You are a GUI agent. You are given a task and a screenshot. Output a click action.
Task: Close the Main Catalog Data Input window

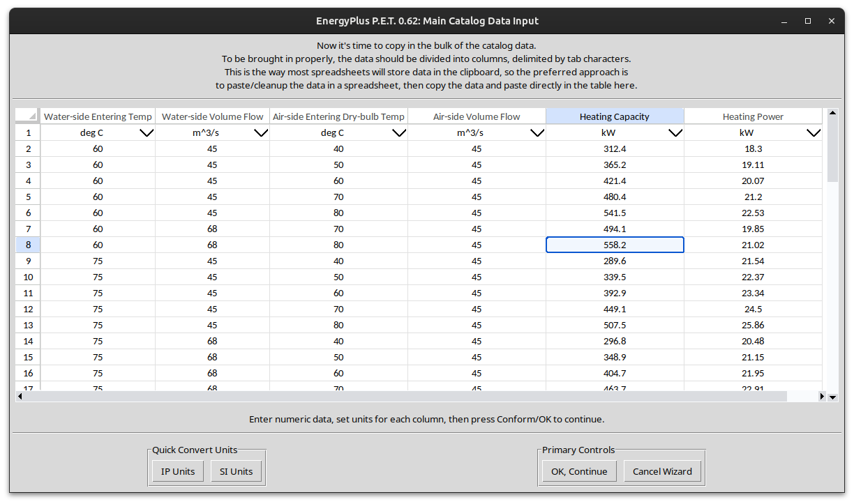[832, 21]
